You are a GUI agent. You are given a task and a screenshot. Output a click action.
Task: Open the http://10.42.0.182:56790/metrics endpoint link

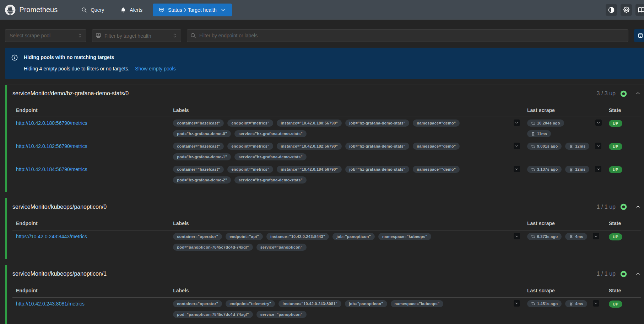52,146
